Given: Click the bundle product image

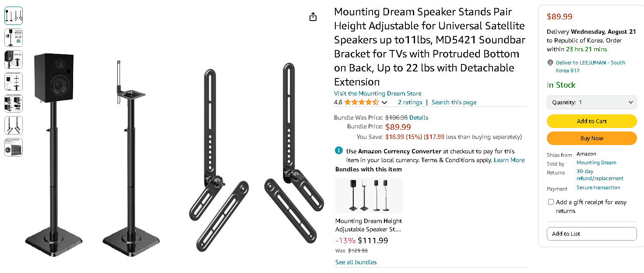Looking at the screenshot, I should 369,195.
